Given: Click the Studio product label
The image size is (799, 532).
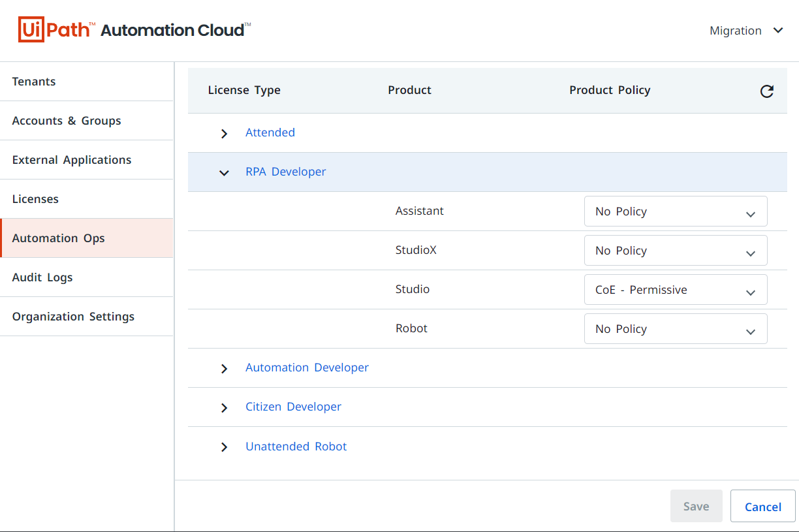Looking at the screenshot, I should (x=413, y=289).
